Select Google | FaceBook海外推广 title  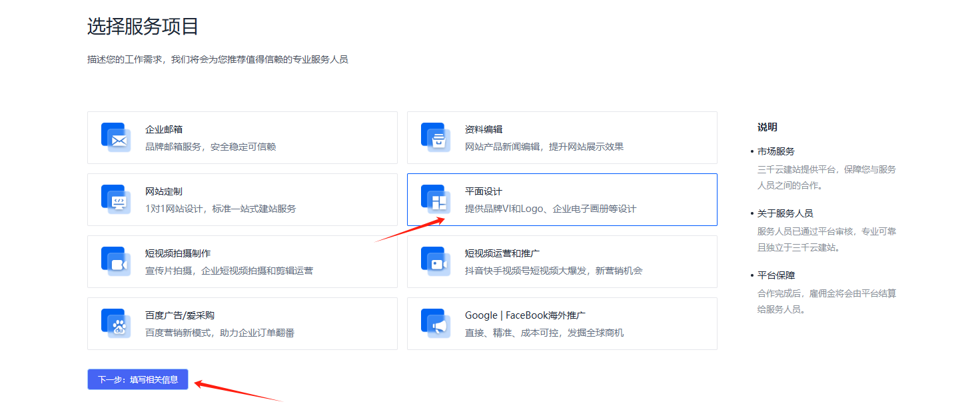[525, 315]
